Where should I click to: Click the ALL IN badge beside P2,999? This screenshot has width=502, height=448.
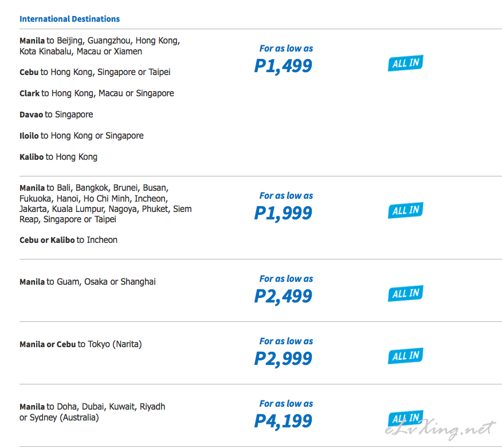(405, 356)
